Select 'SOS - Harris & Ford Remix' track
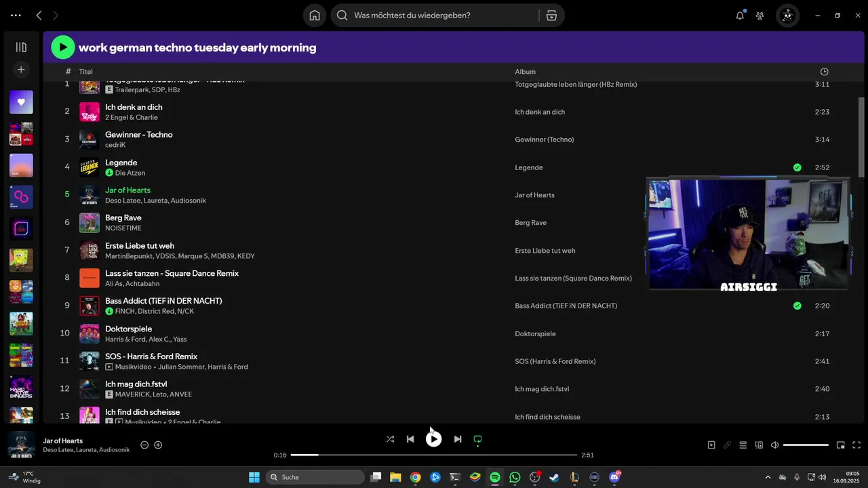This screenshot has height=488, width=868. [151, 357]
